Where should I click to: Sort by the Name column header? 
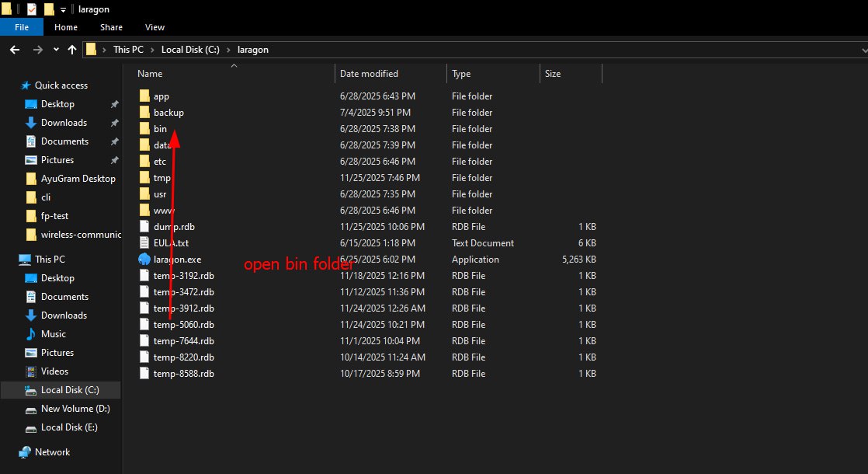pyautogui.click(x=150, y=74)
